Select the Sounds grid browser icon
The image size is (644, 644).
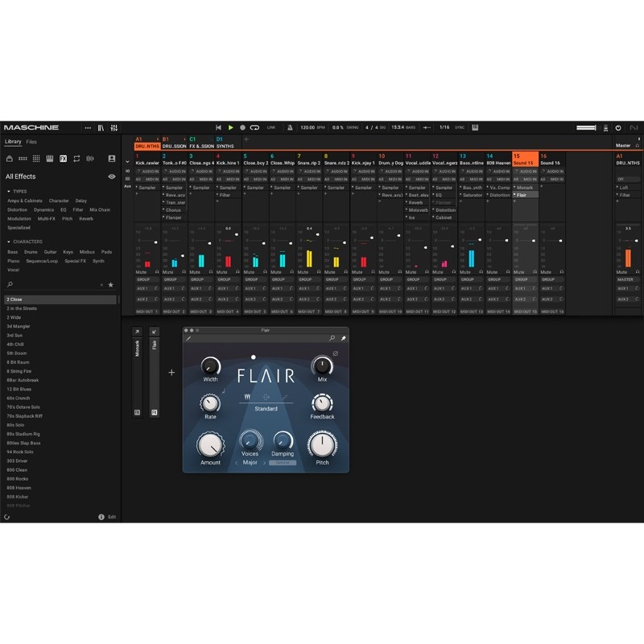tap(36, 159)
